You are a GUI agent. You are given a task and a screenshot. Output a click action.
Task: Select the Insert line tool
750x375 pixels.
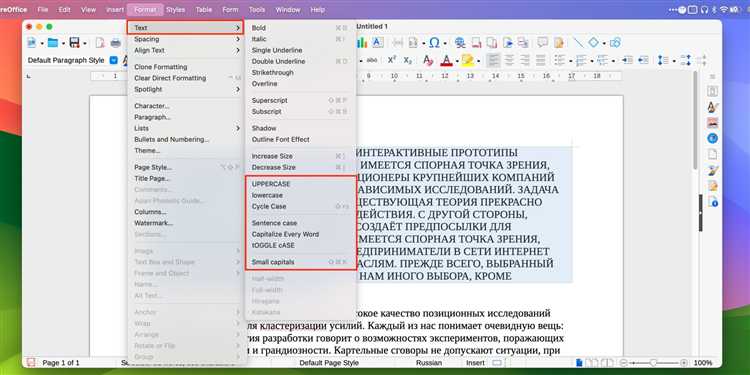(578, 43)
